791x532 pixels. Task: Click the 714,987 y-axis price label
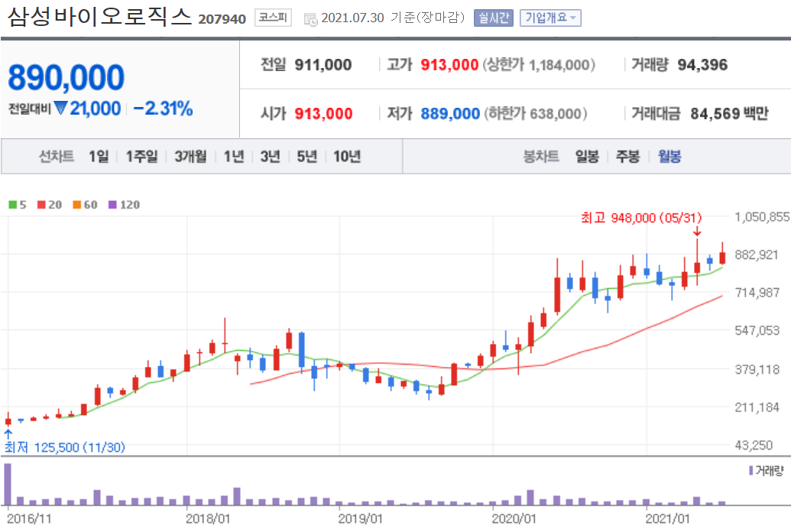757,293
